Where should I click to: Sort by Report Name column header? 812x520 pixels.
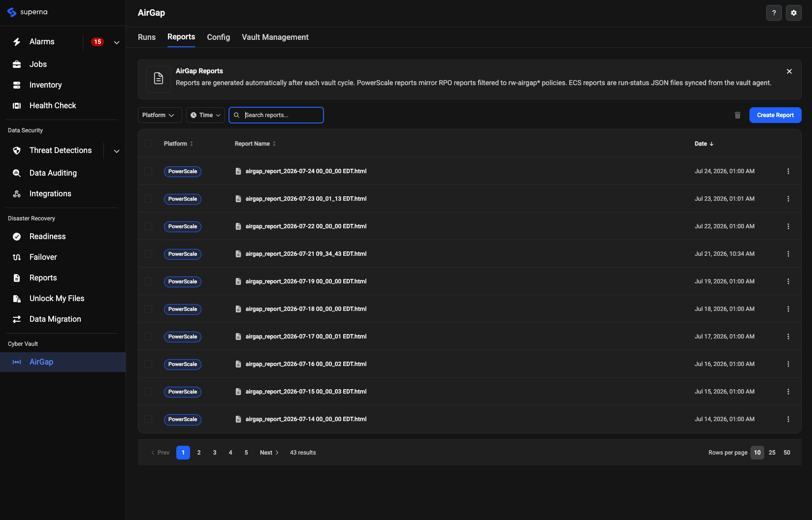pos(255,144)
